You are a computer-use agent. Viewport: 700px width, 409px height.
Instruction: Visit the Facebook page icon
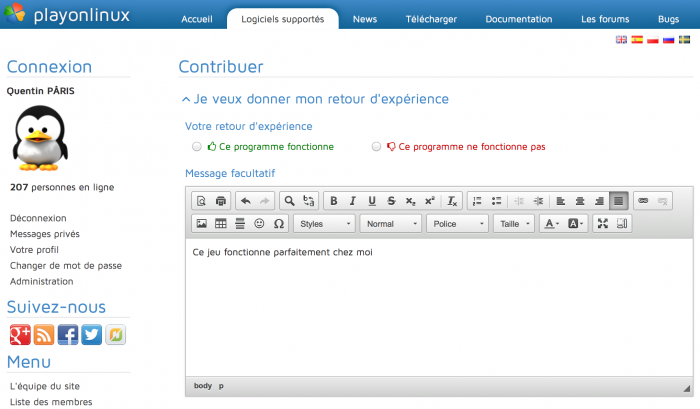tap(68, 335)
